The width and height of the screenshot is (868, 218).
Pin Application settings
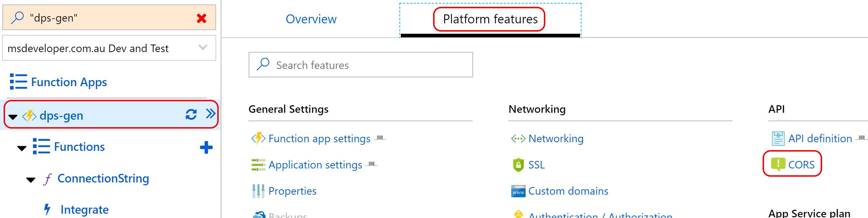372,164
